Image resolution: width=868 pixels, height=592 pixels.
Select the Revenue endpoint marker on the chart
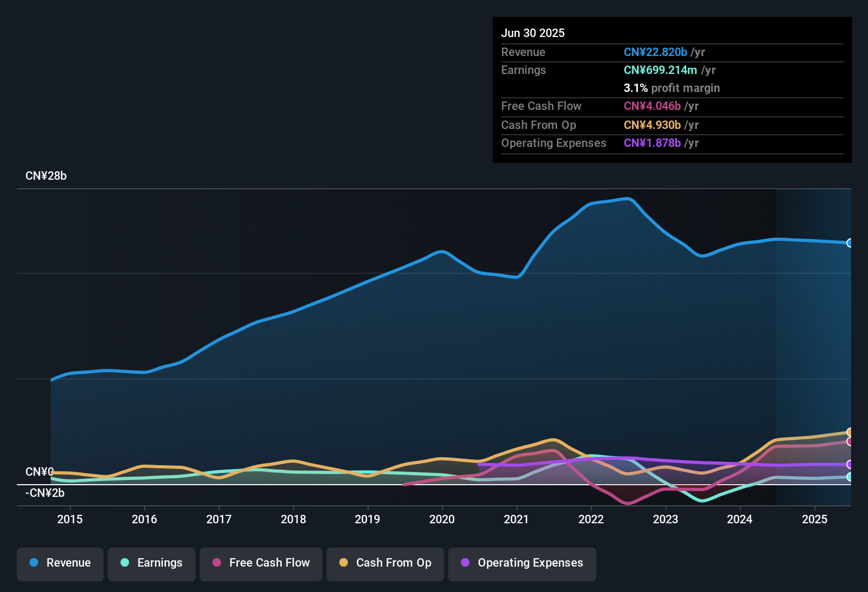(x=850, y=243)
